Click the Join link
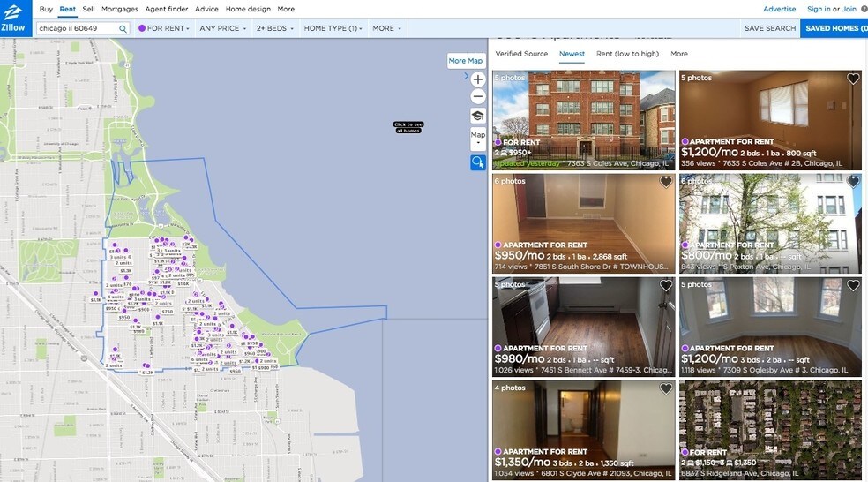This screenshot has height=482, width=868. (849, 9)
